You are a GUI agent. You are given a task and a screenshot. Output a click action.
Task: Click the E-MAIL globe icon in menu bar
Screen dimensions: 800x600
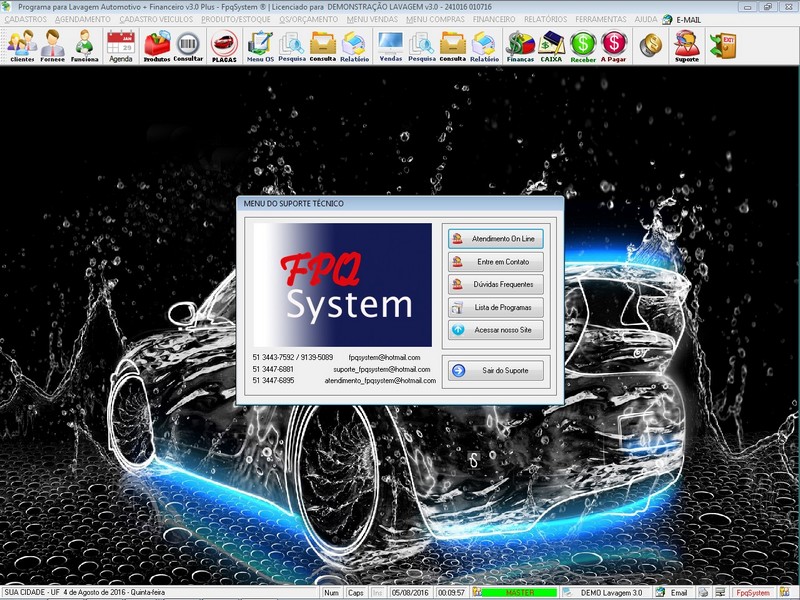[667, 19]
